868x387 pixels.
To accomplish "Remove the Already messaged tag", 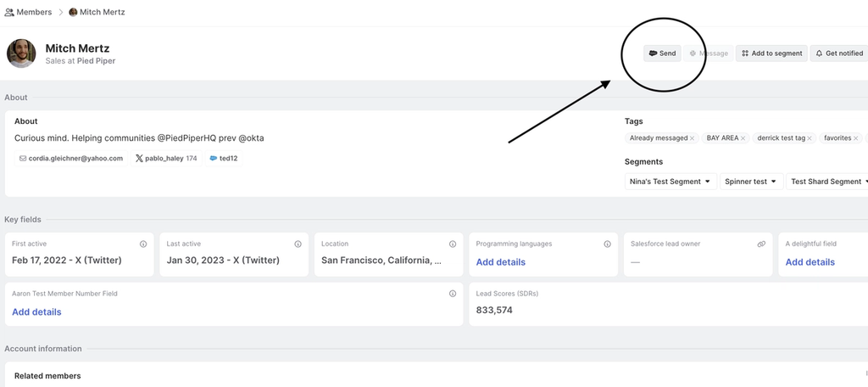I will [693, 138].
